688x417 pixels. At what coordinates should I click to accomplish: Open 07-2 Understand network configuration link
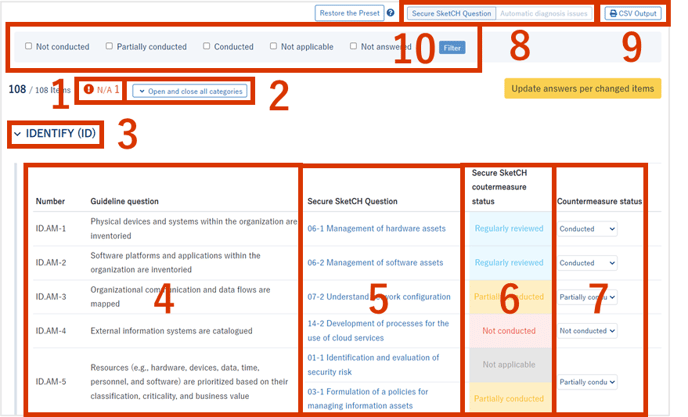pyautogui.click(x=379, y=297)
